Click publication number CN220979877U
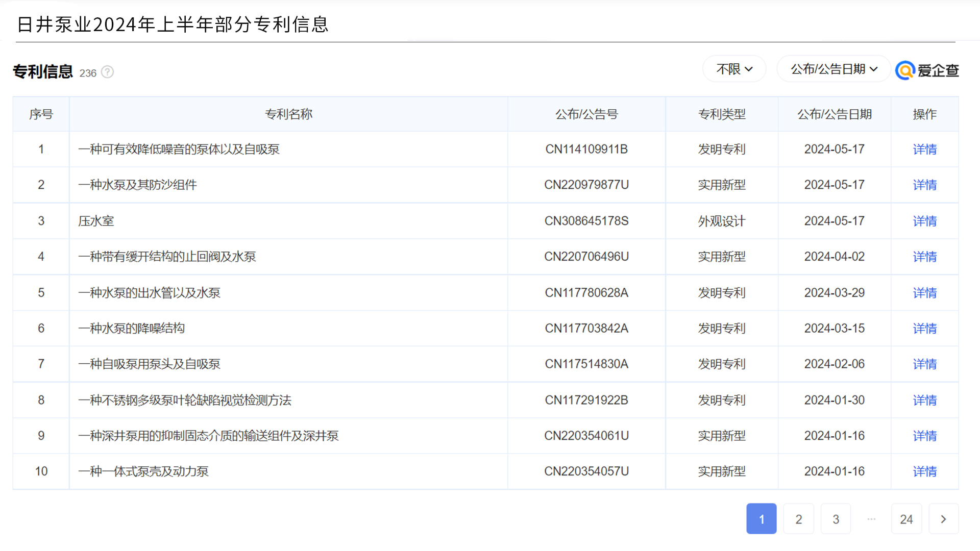The height and width of the screenshot is (551, 980). pyautogui.click(x=586, y=185)
